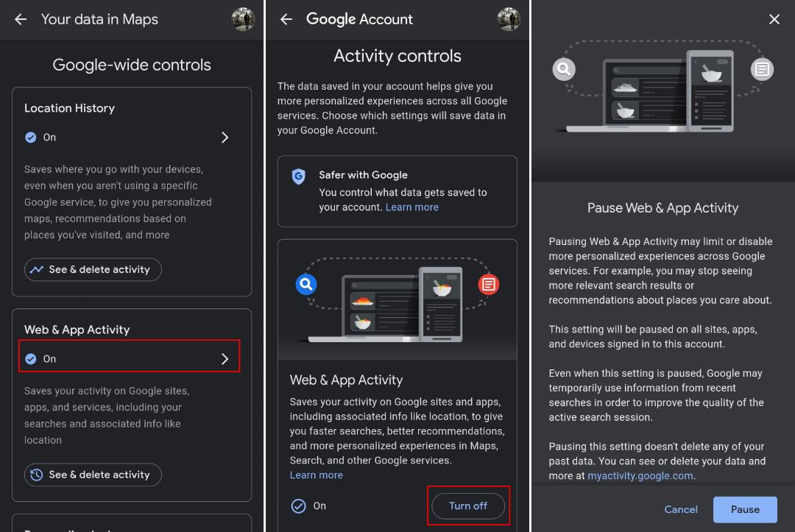Click the blue search magnifier icon in illustration
The image size is (795, 532).
click(x=306, y=284)
